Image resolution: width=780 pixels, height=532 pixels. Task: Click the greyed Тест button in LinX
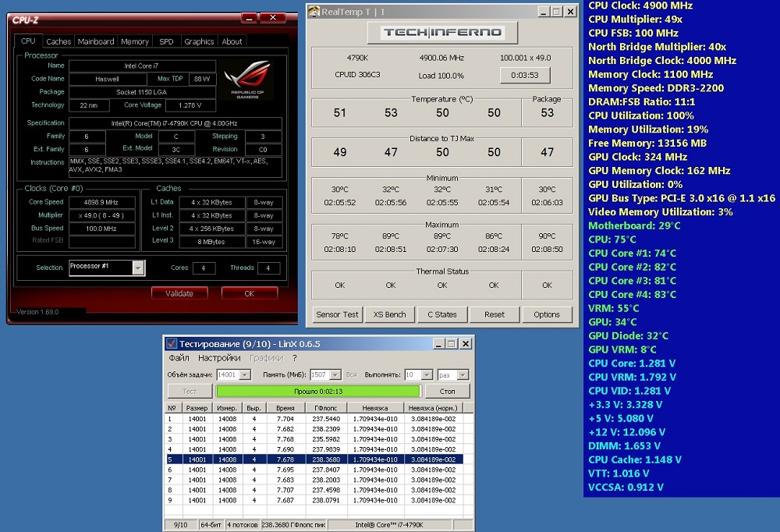coord(190,391)
